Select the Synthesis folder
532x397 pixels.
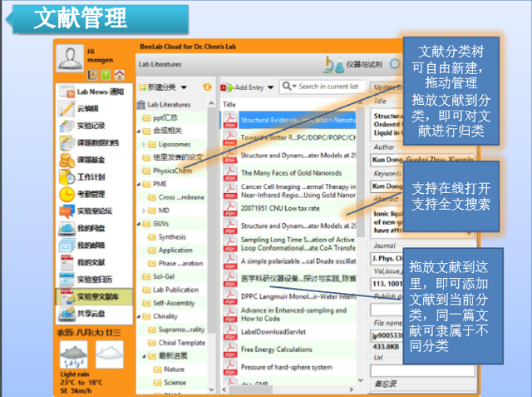(172, 237)
